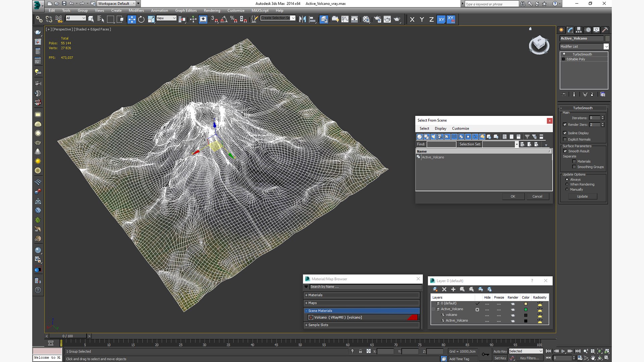Click the Play Animation button
Viewport: 644px width, 362px height.
point(563,351)
